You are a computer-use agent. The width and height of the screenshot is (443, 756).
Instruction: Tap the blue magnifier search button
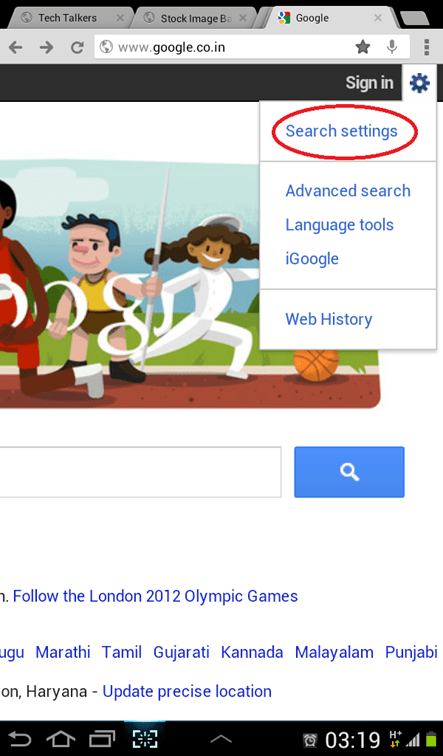click(349, 472)
